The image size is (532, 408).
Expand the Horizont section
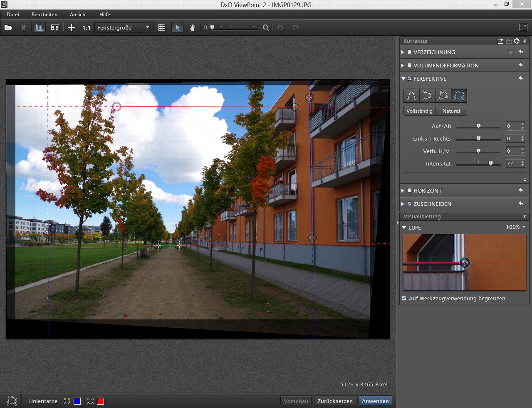(403, 190)
